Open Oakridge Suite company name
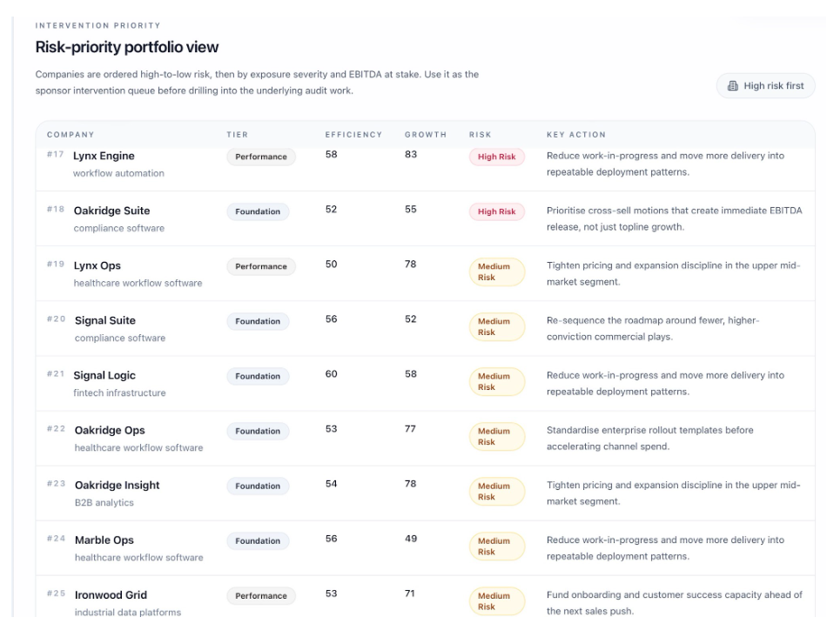Image resolution: width=827 pixels, height=644 pixels. [111, 211]
